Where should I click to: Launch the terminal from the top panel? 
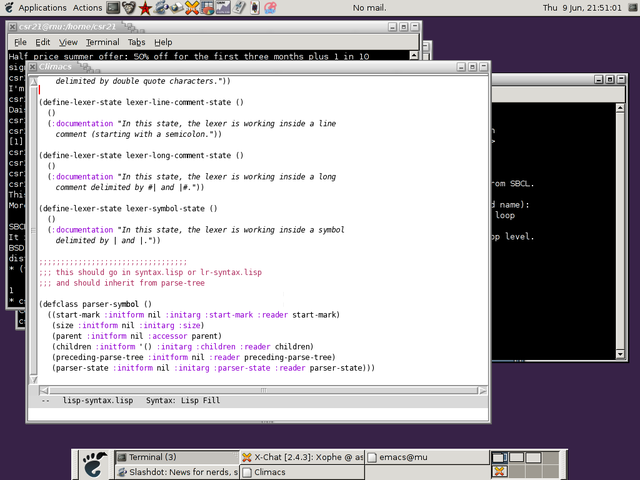(x=113, y=7)
